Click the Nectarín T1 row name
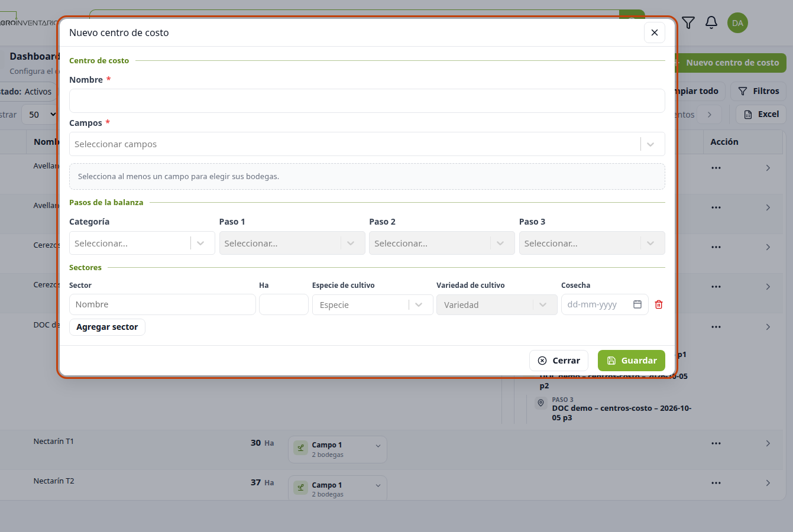793x532 pixels. tap(54, 442)
